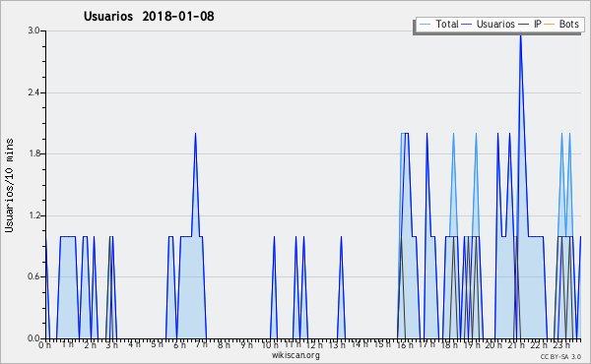Click the chart title Usuarios 2018-01-08

pos(149,16)
